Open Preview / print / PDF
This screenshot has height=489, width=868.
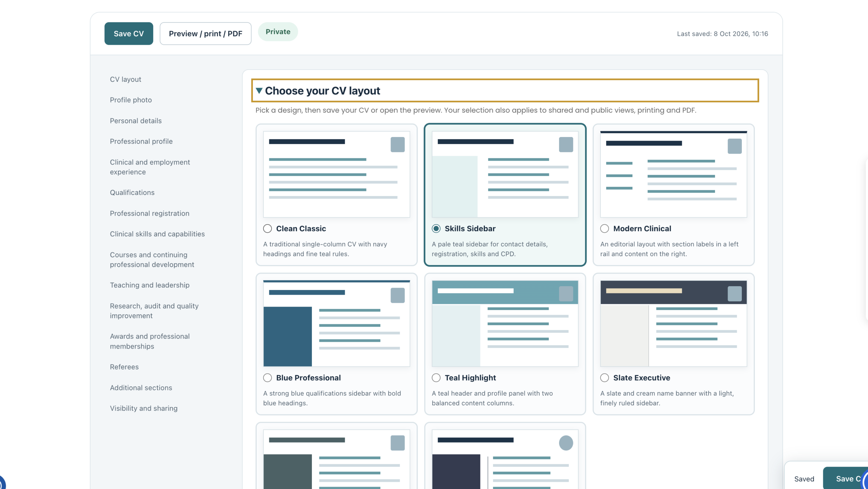[205, 34]
